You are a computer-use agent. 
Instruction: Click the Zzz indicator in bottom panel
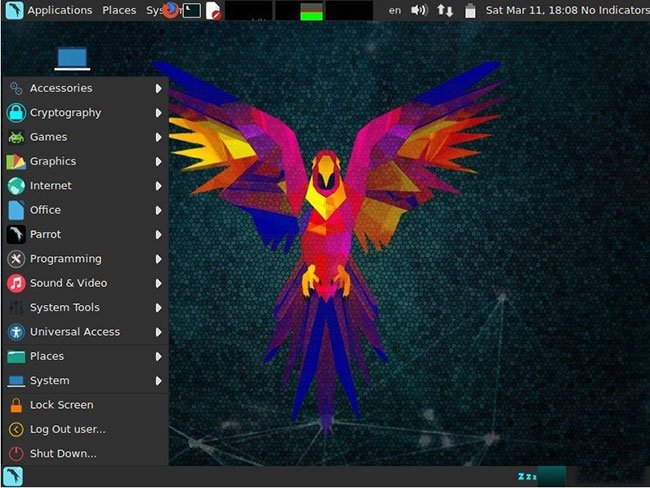(527, 477)
